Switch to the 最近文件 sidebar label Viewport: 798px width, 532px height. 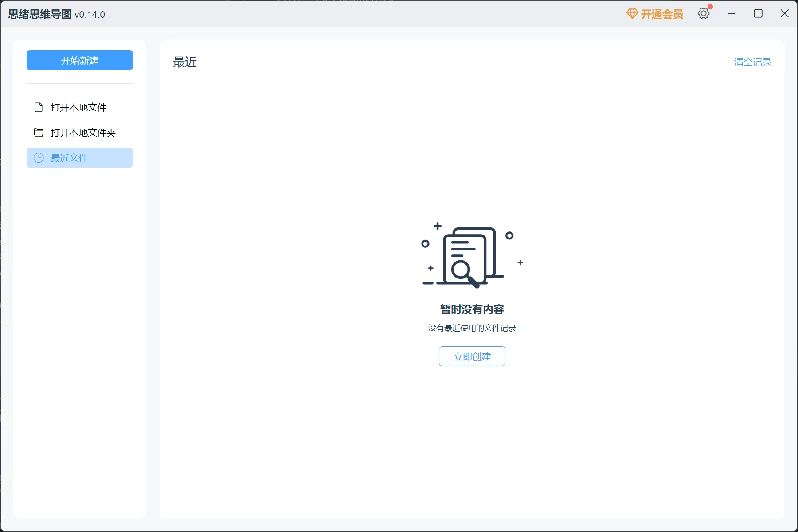[69, 158]
